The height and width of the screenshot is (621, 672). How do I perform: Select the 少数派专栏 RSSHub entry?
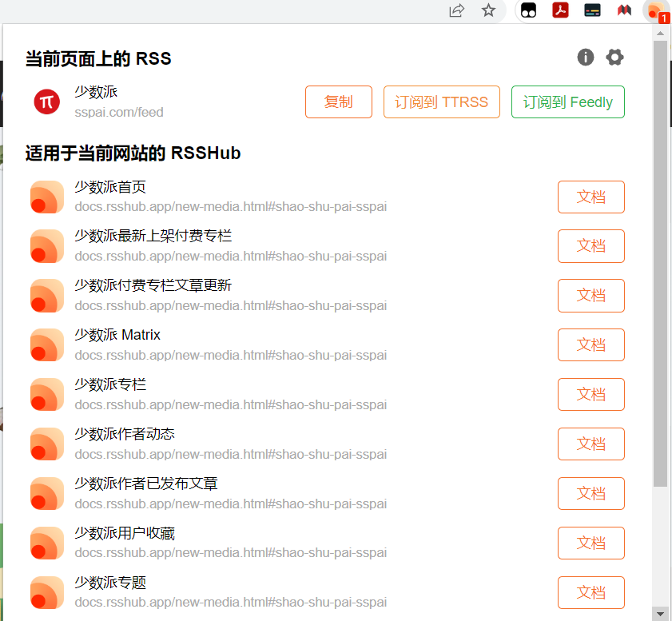(x=110, y=385)
